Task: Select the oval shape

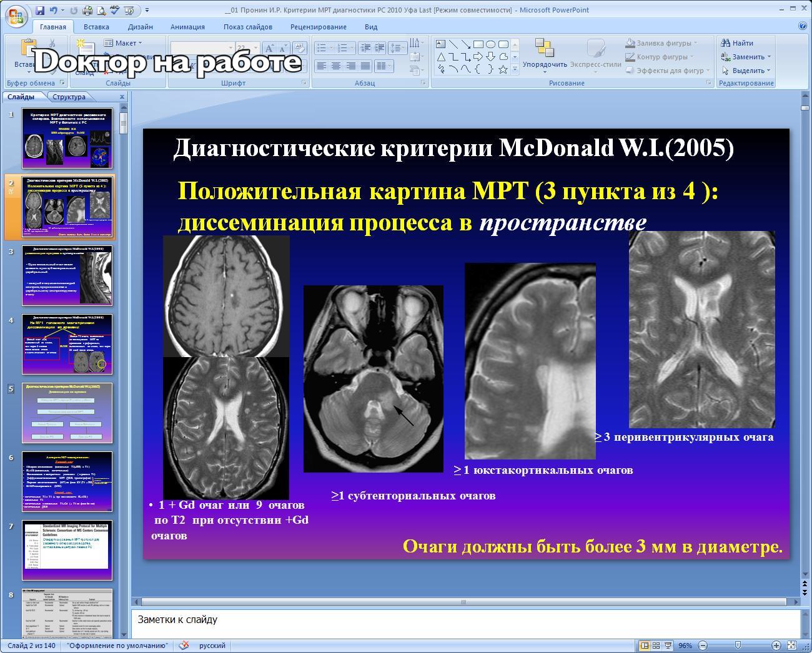Action: 491,44
